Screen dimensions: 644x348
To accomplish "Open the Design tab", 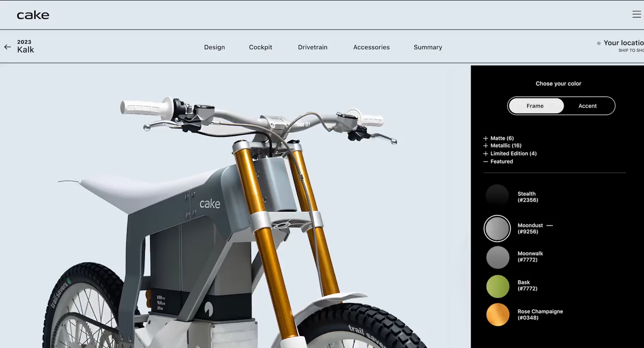I will tap(214, 47).
